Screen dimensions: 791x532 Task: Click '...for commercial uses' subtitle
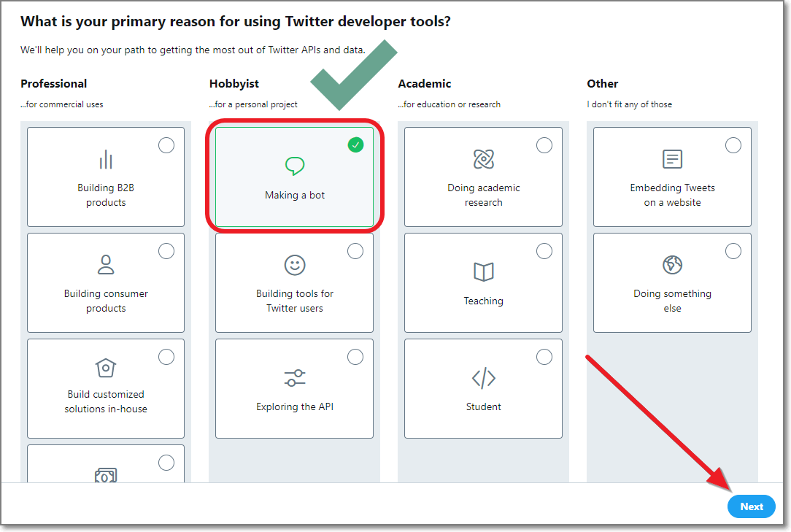[61, 104]
